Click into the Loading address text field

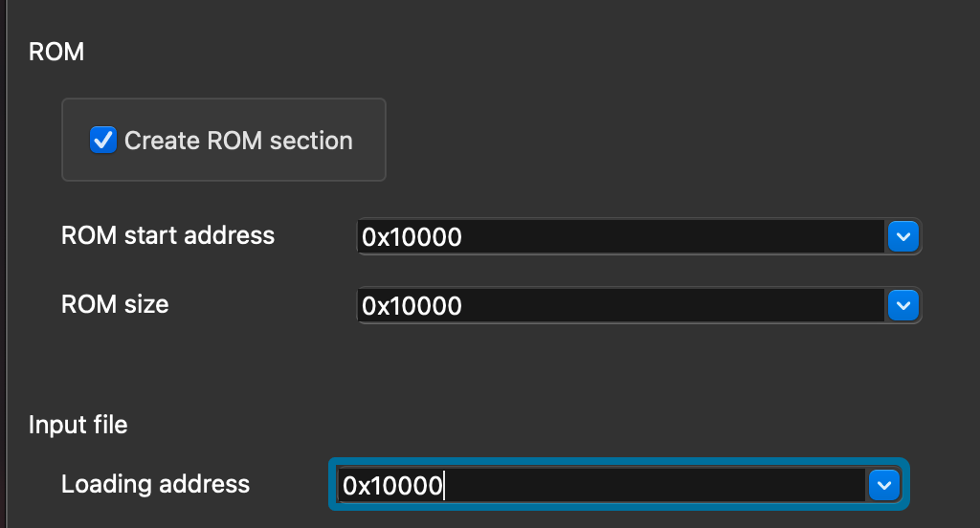click(x=603, y=485)
